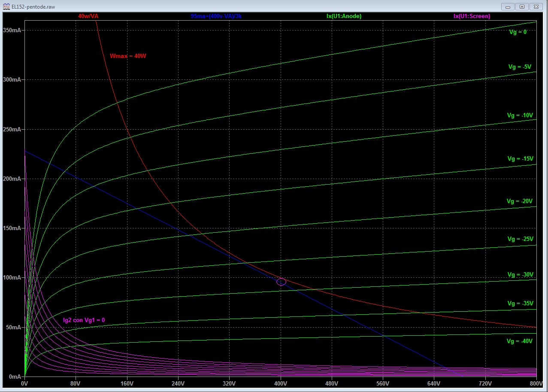This screenshot has height=392, width=548.
Task: Select the red 40w/VA trace label
Action: [91, 16]
